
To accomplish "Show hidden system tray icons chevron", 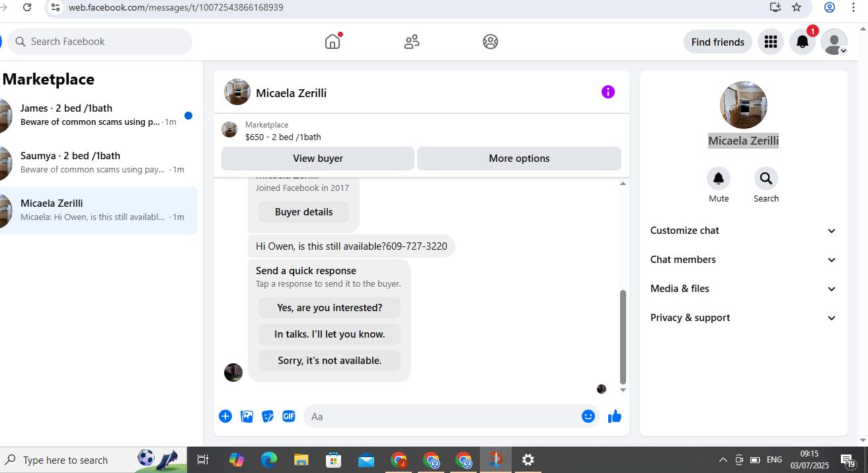I will pyautogui.click(x=723, y=460).
